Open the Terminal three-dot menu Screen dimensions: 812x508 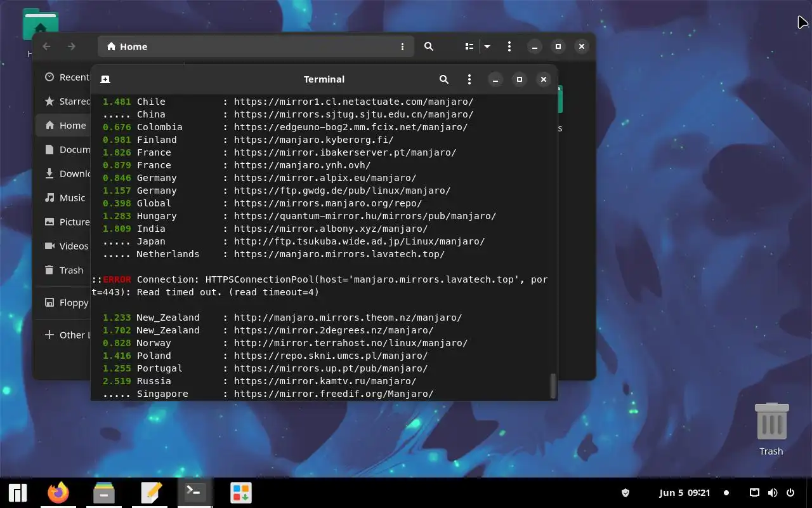469,79
